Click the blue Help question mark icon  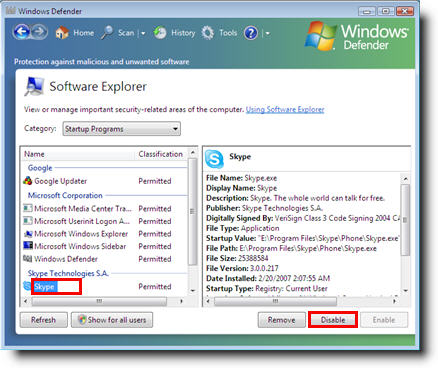251,33
